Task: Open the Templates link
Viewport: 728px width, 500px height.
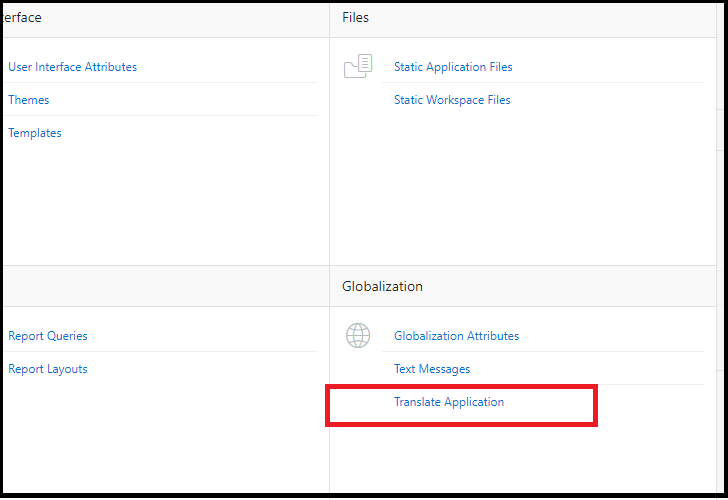Action: coord(35,133)
